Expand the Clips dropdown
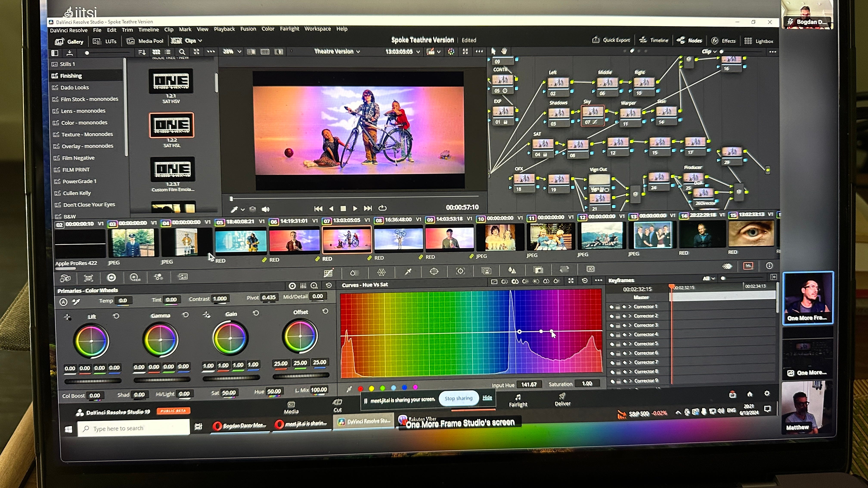This screenshot has height=488, width=868. (x=186, y=41)
